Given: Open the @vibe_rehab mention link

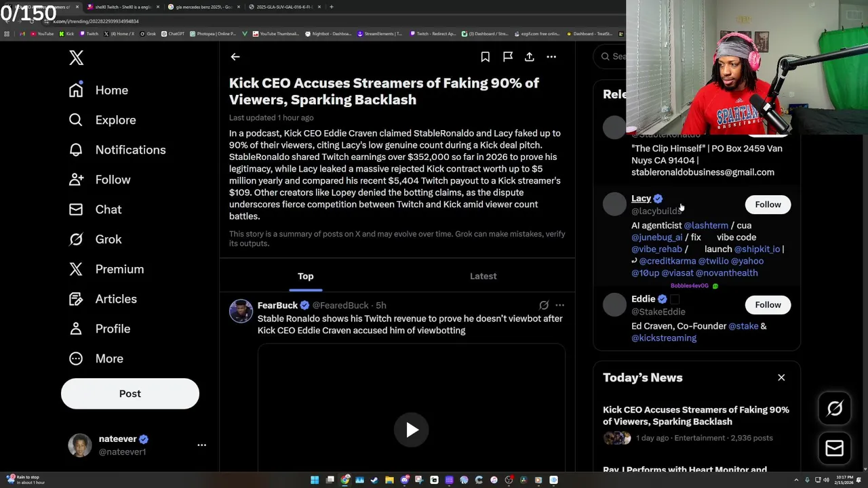Looking at the screenshot, I should 656,249.
